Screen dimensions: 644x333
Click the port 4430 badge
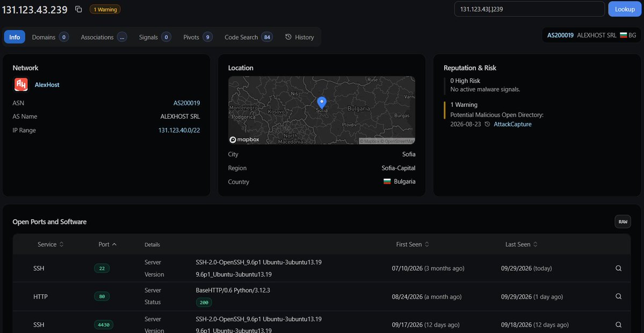pyautogui.click(x=104, y=325)
